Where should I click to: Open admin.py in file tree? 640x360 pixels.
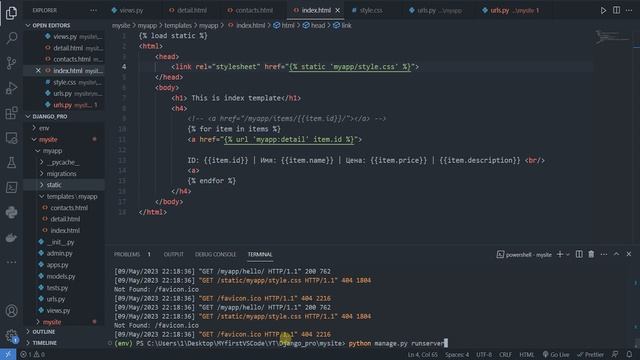[59, 253]
